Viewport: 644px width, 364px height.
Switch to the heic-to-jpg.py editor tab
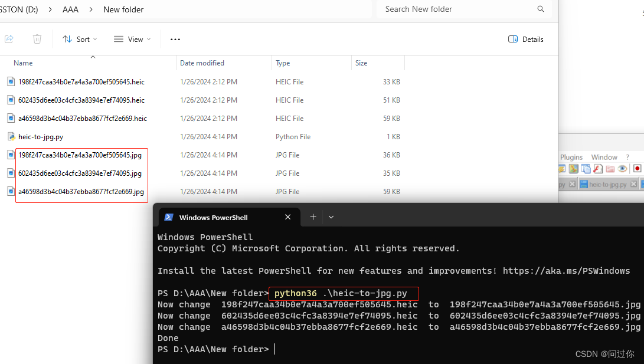click(x=607, y=184)
